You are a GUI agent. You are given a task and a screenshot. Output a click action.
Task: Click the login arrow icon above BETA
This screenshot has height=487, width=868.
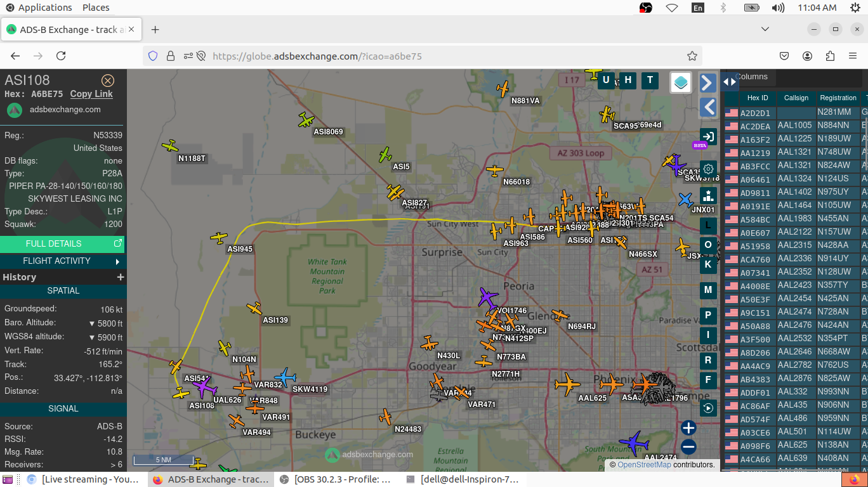(708, 136)
